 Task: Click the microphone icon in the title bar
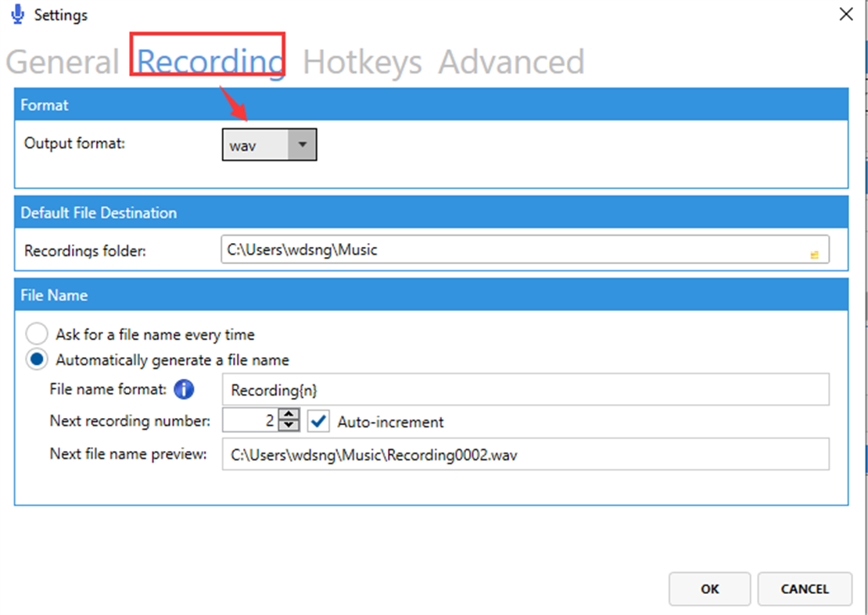click(x=16, y=13)
